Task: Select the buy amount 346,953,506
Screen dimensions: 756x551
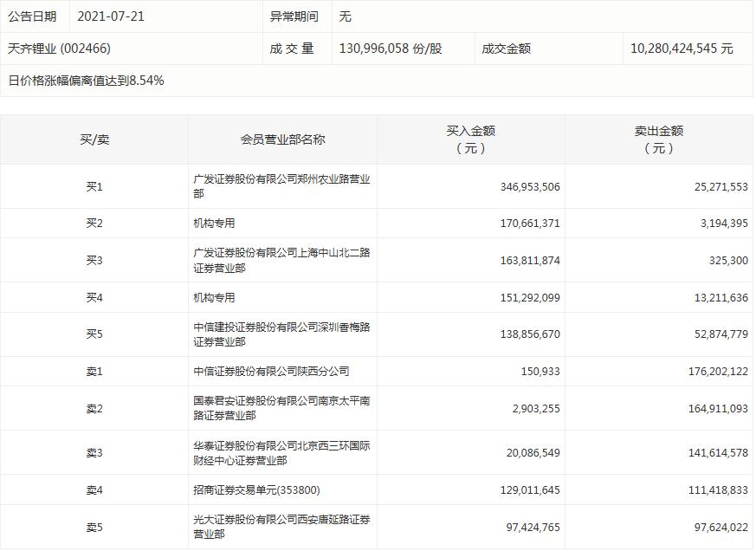Action: click(x=530, y=187)
